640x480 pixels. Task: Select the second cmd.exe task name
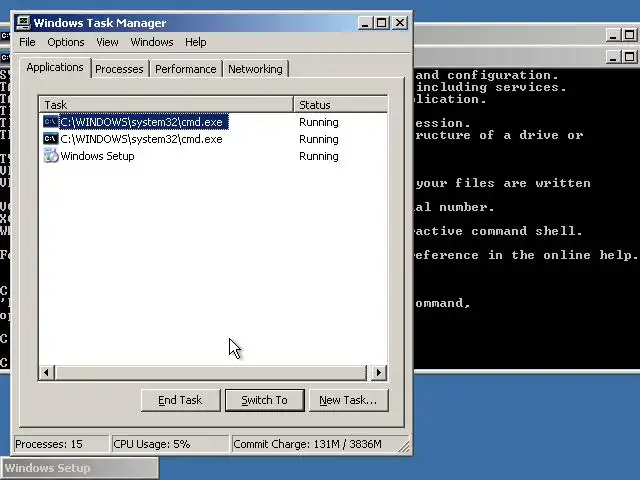[x=141, y=139]
